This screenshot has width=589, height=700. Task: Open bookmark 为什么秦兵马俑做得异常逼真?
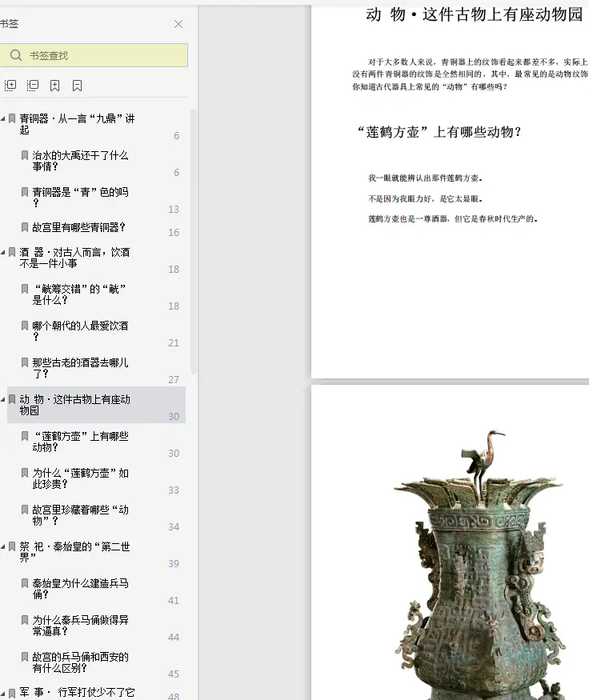pyautogui.click(x=80, y=626)
